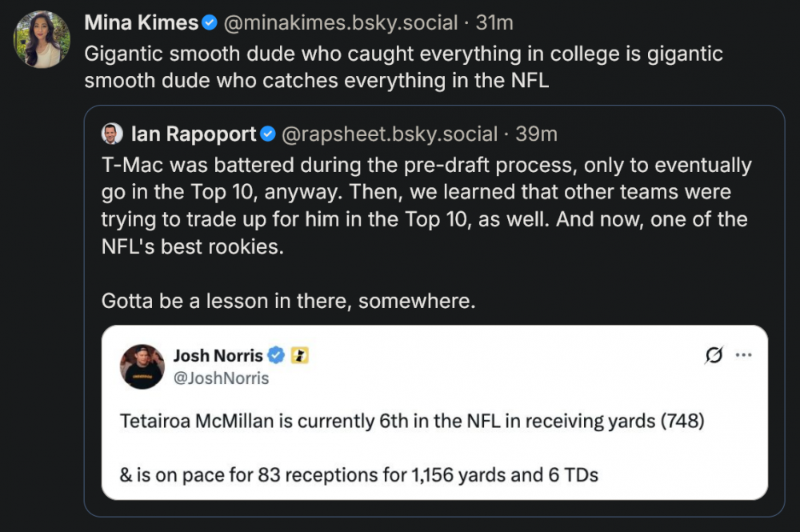Open the quoted post via the 39m timestamp
The image size is (800, 532).
(x=536, y=134)
